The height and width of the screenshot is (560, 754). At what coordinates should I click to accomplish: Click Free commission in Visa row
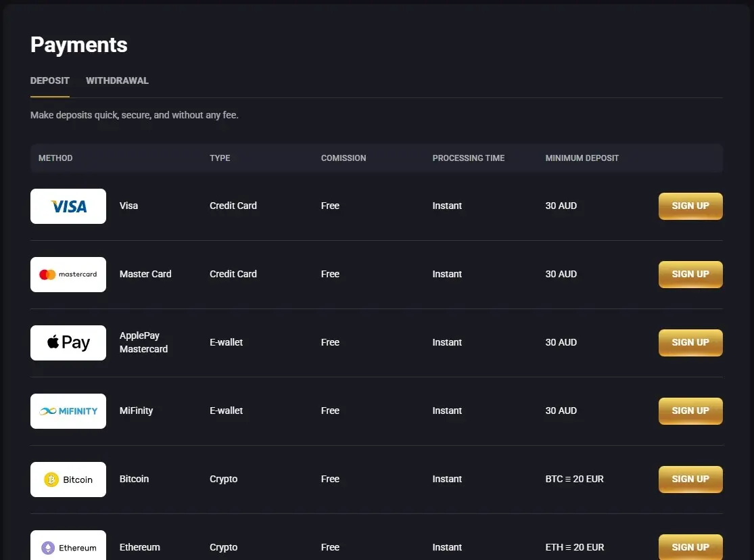[x=331, y=206]
